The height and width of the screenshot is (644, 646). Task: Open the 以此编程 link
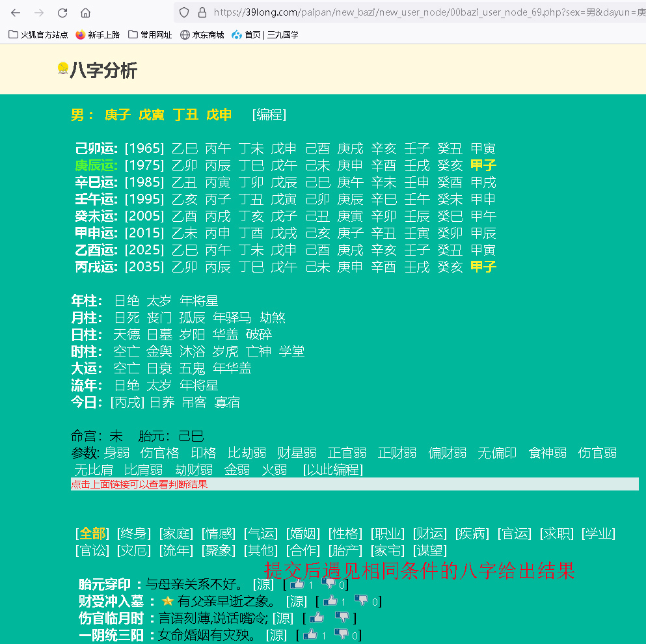pos(333,470)
